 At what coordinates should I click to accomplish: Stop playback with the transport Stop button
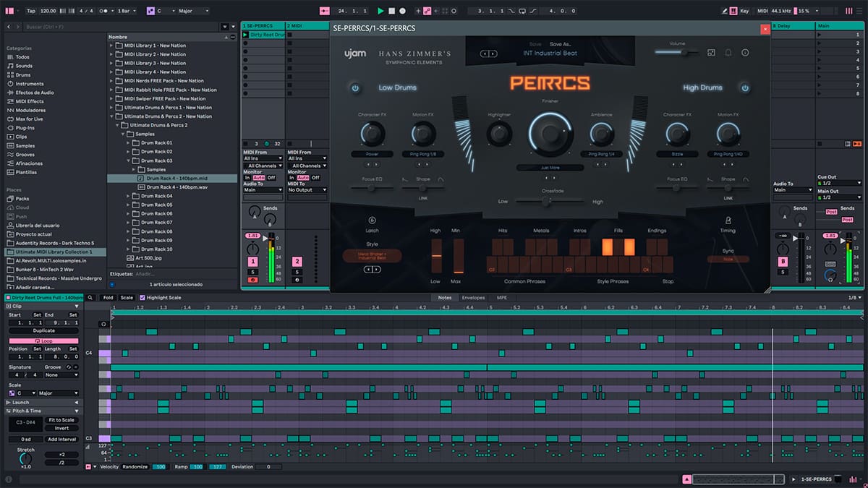(x=391, y=11)
